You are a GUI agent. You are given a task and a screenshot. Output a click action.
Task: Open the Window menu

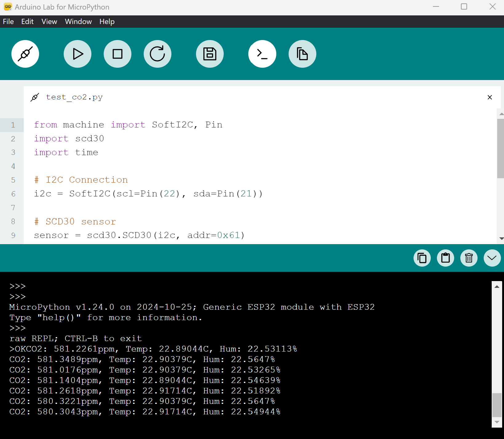click(x=78, y=22)
